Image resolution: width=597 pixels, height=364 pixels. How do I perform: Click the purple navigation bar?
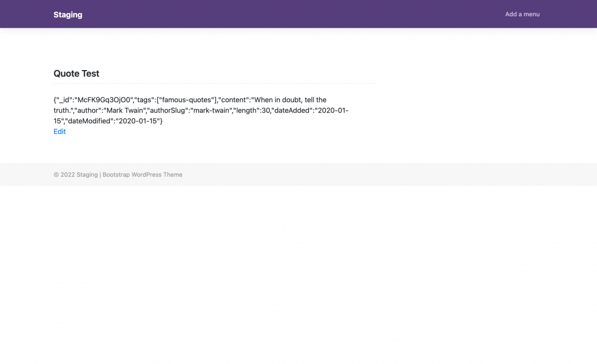pos(298,14)
